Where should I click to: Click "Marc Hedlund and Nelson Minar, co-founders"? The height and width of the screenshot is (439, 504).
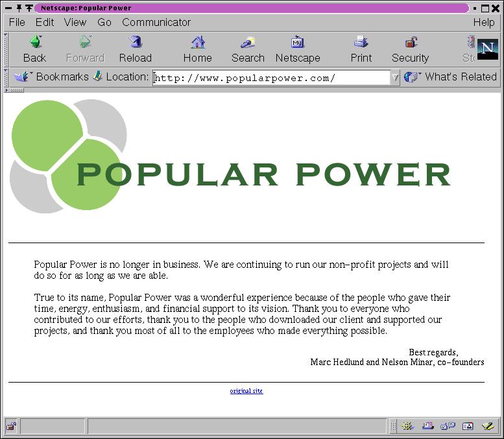point(397,362)
